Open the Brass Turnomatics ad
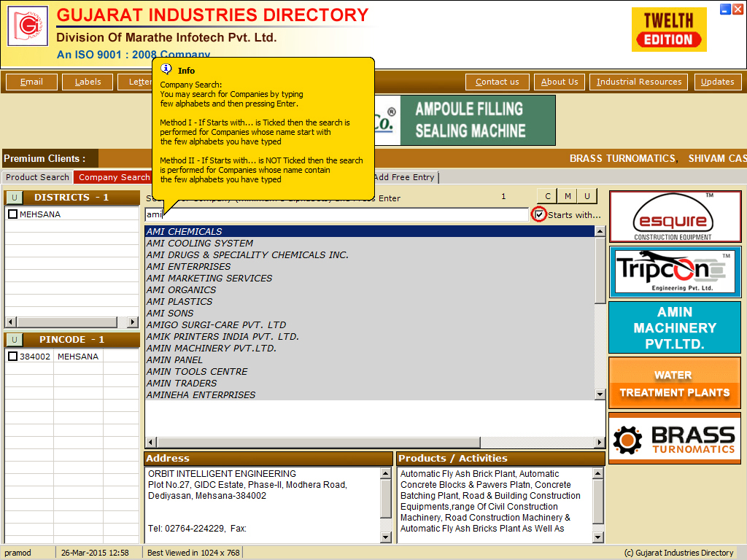 point(675,438)
